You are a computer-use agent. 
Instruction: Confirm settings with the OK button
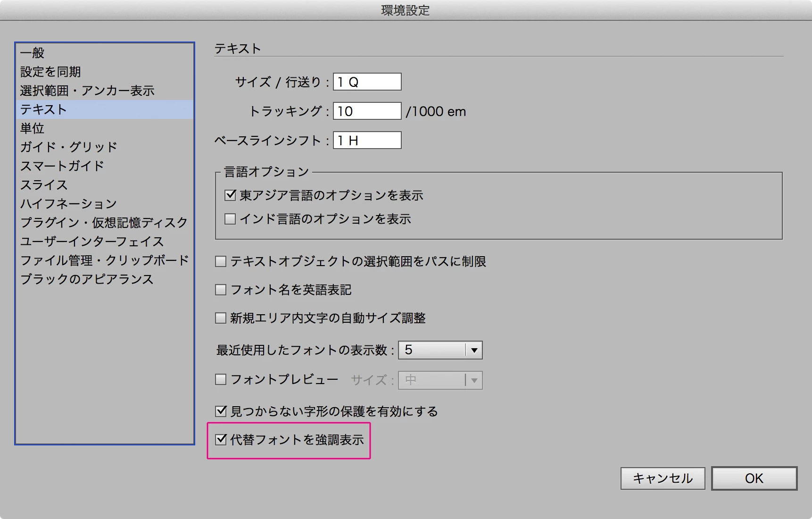tap(754, 478)
